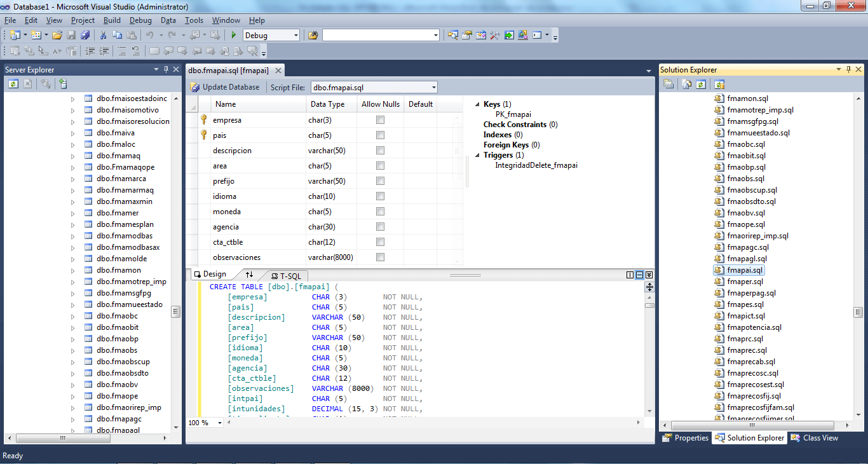Select the Properties icon in Solution Explorer toolbar
The width and height of the screenshot is (868, 464).
[x=668, y=83]
